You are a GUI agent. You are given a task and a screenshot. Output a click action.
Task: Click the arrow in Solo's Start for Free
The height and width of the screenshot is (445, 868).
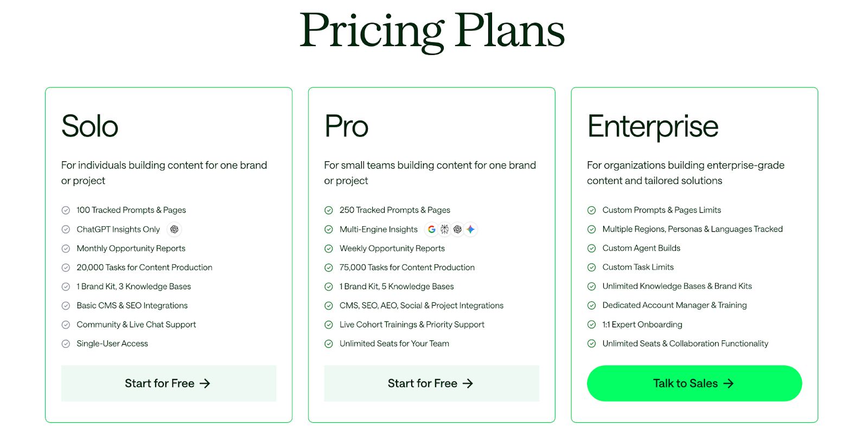(x=206, y=383)
